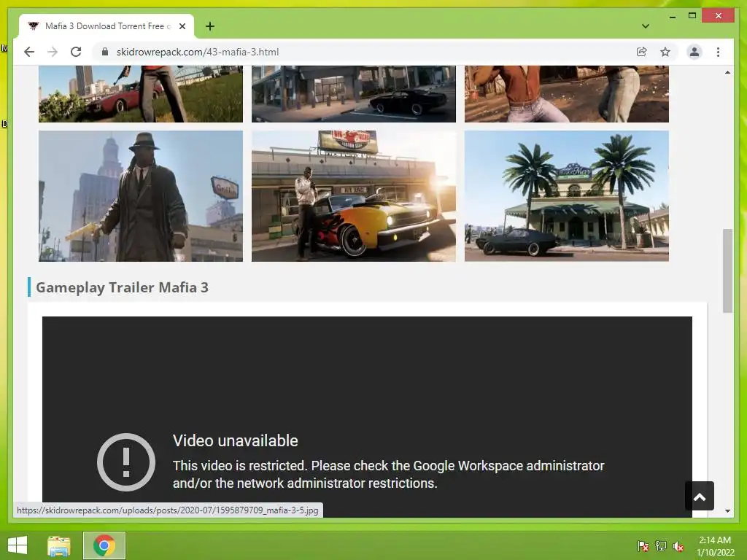The image size is (747, 560).
Task: Click the Chrome taskbar icon
Action: [104, 545]
